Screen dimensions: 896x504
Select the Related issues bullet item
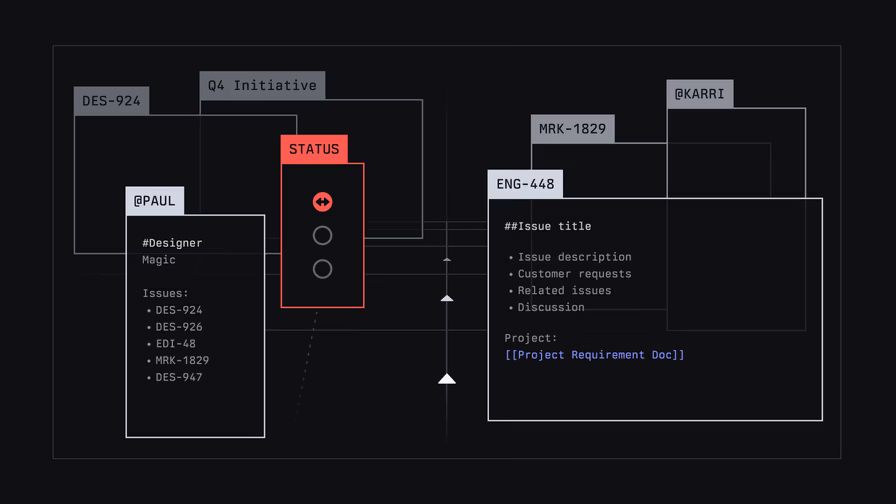tap(564, 291)
